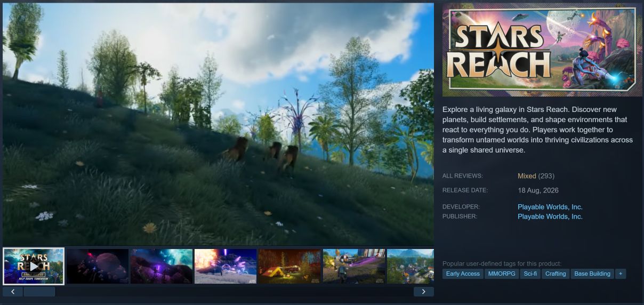The height and width of the screenshot is (305, 644).
Task: Click the review count (293)
Action: point(546,176)
